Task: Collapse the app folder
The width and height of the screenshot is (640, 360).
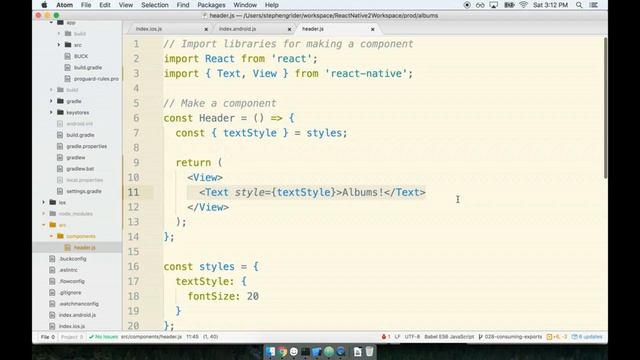Action: coord(51,22)
